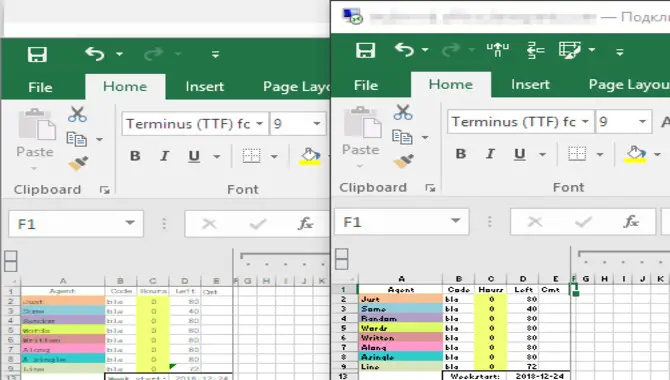Screen dimensions: 670x380
Task: Expand the Name Box dropdown in right window
Action: coord(455,221)
